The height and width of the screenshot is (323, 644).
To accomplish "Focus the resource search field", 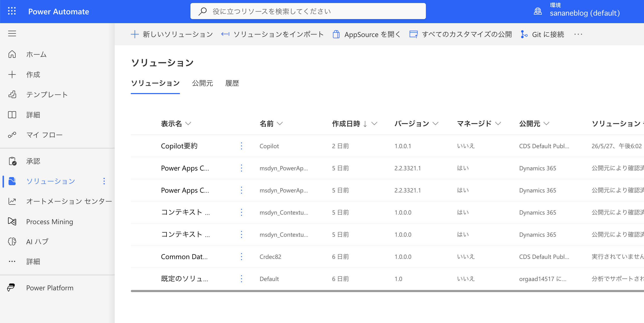I will (x=308, y=11).
